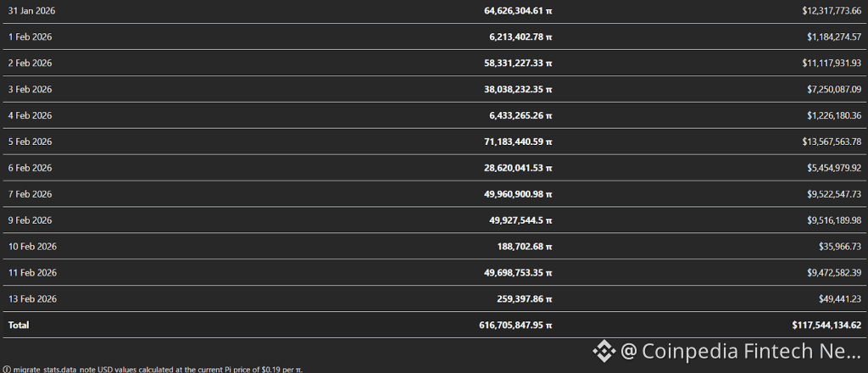Select the 31 Jan 2026 date cell
Image resolution: width=868 pixels, height=373 pixels.
click(31, 10)
